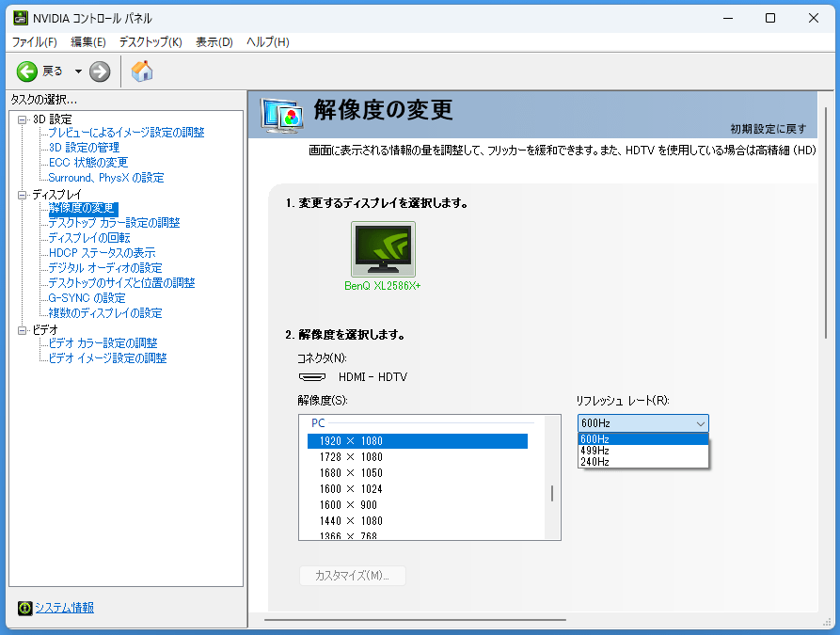Click the リフレッシュ レート combo box
Screen dimensions: 840x635
pyautogui.click(x=642, y=423)
